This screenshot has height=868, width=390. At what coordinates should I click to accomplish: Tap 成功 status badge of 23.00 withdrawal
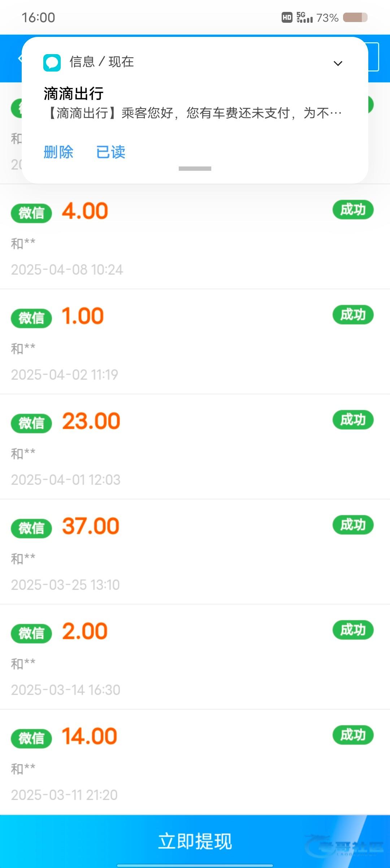pos(353,420)
